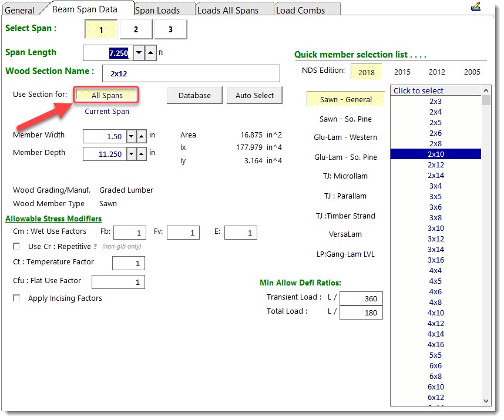The width and height of the screenshot is (504, 420).
Task: Increase Span Length with up arrow
Action: pos(151,53)
